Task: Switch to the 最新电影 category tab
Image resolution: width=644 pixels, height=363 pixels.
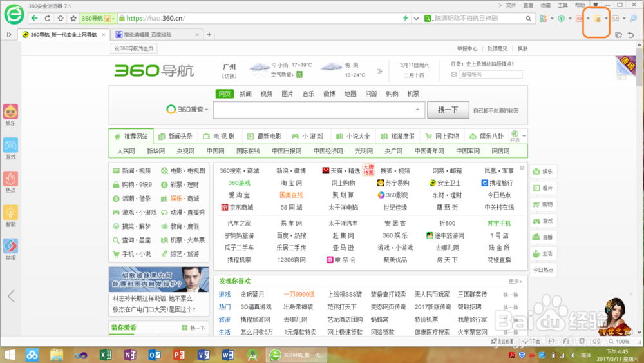Action: [265, 136]
